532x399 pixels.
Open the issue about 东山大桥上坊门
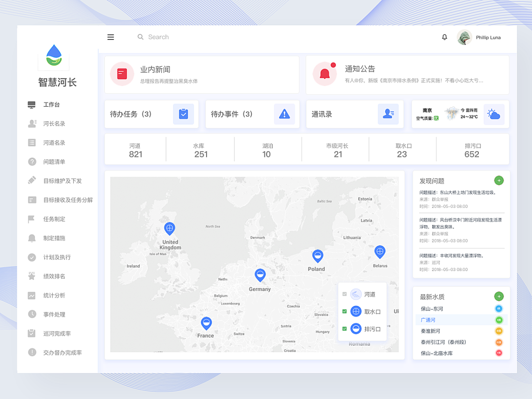point(461,199)
